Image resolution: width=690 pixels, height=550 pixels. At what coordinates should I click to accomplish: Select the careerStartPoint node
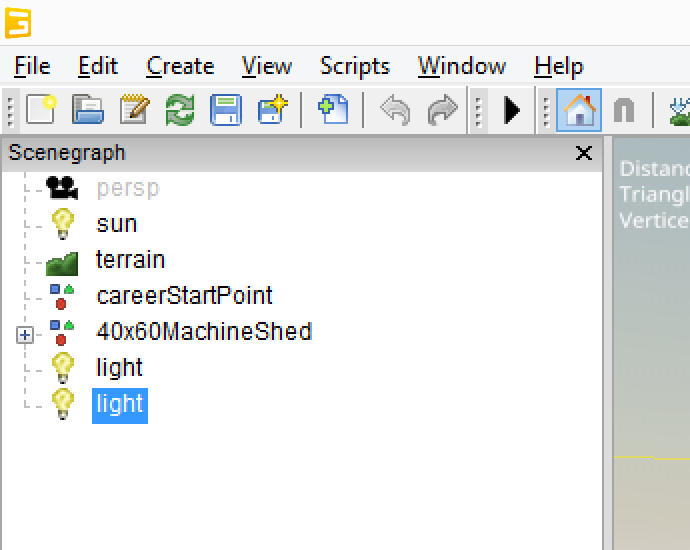[184, 296]
